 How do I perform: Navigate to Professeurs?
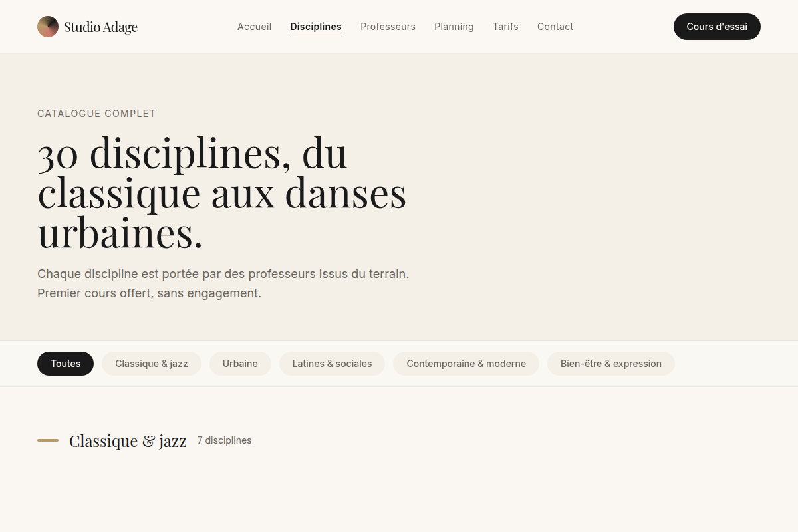[388, 27]
